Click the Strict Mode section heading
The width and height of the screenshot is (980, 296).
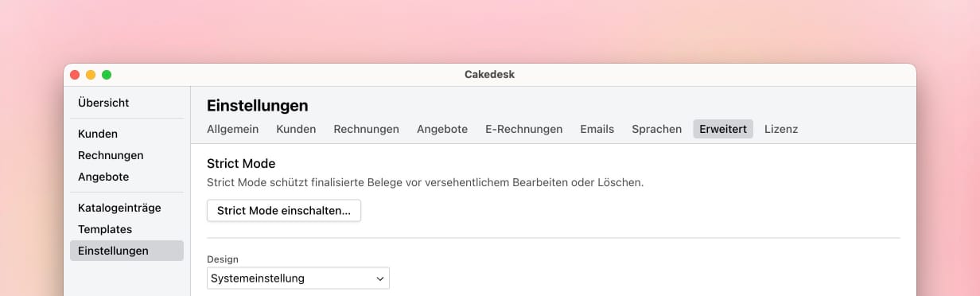coord(241,163)
